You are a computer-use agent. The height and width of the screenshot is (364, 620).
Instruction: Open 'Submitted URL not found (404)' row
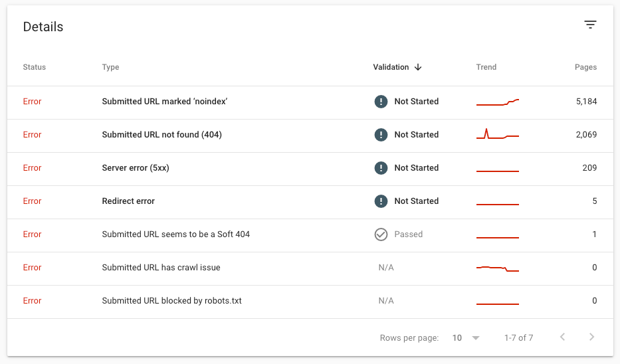[161, 135]
